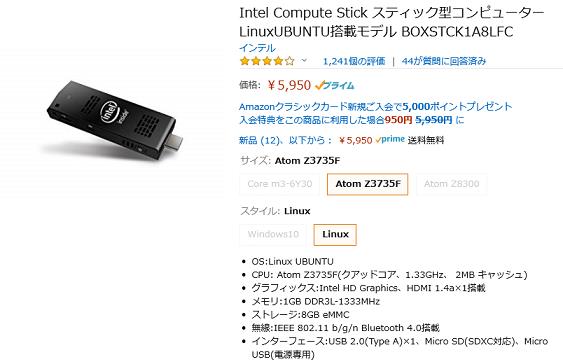Choose the Windows10 style option
The width and height of the screenshot is (563, 364).
click(273, 234)
